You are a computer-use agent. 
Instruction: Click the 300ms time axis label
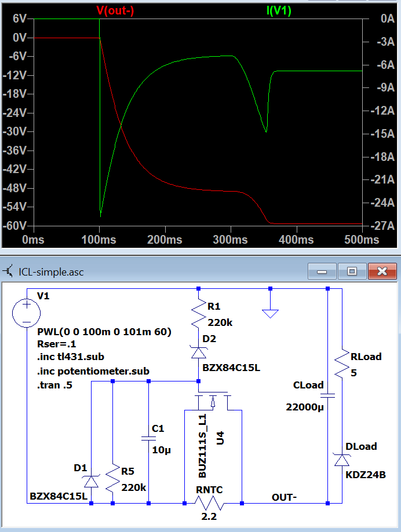230,240
